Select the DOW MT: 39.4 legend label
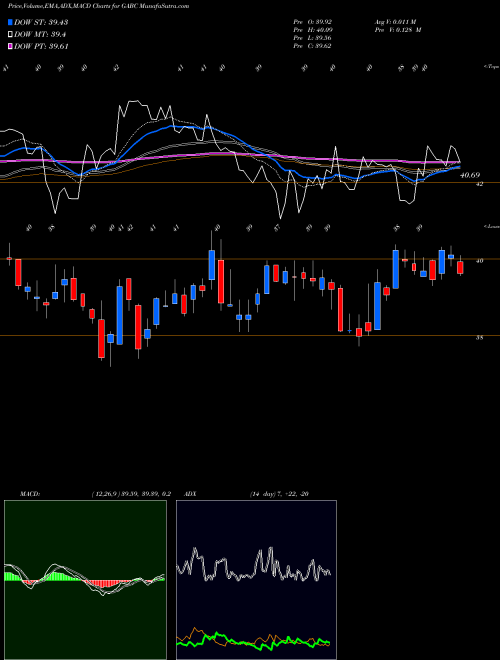The image size is (500, 660). [40, 35]
